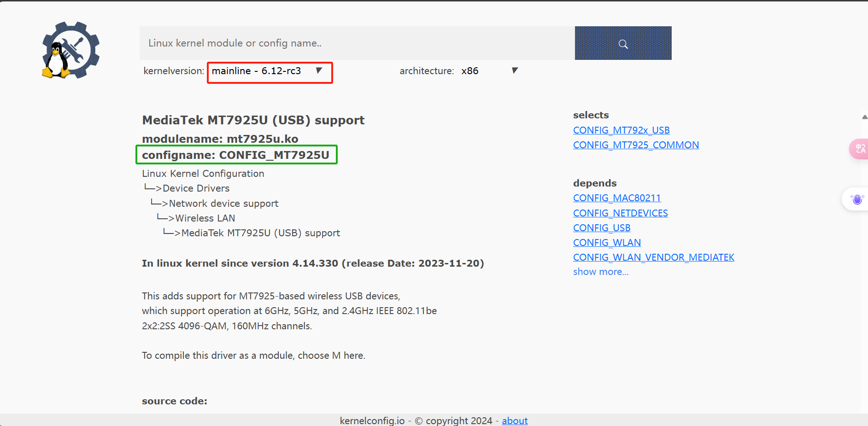Click the 'In linux kernel since version' line
This screenshot has height=426, width=868.
313,263
